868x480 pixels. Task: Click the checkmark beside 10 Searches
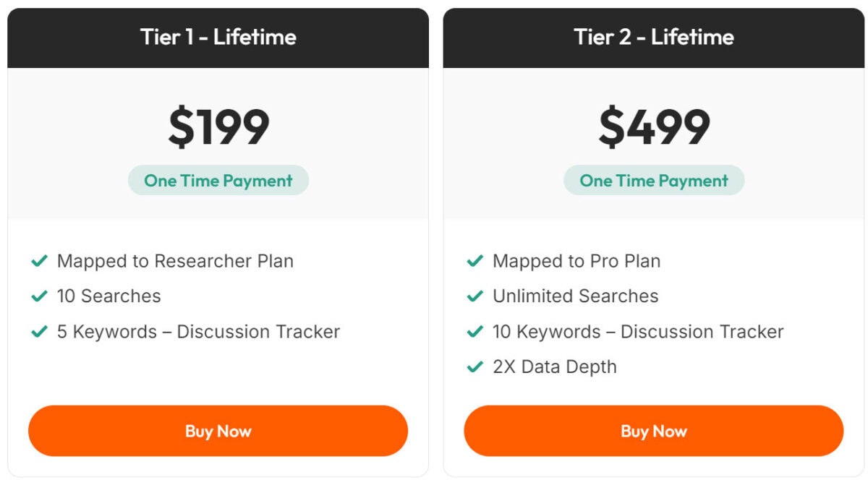coord(39,296)
